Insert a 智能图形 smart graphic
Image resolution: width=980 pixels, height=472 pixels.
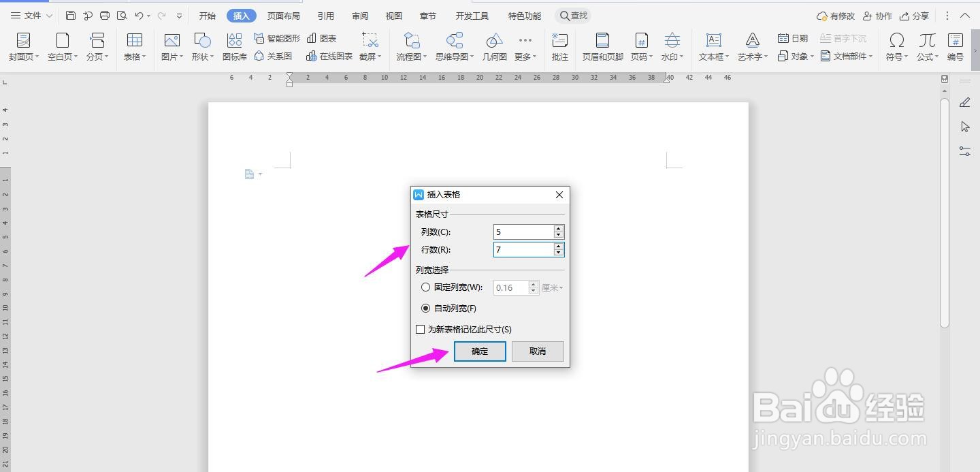coord(277,38)
